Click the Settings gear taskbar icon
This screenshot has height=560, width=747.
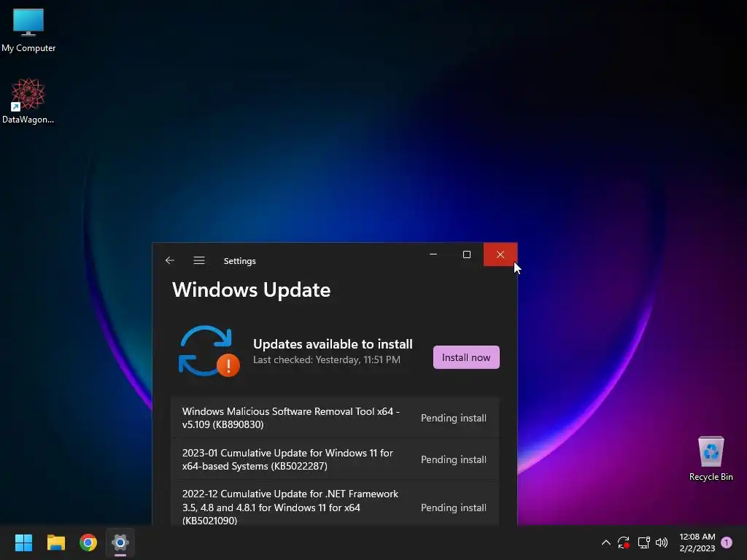point(120,542)
